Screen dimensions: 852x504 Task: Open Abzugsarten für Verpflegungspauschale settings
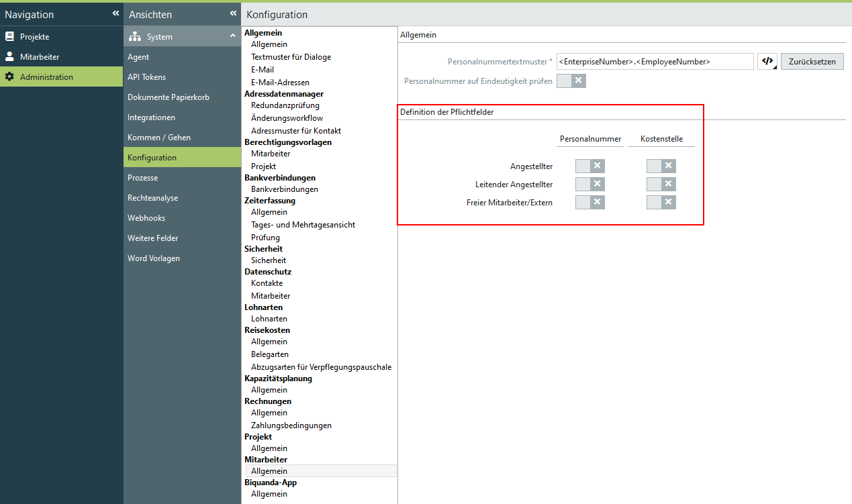click(x=321, y=367)
